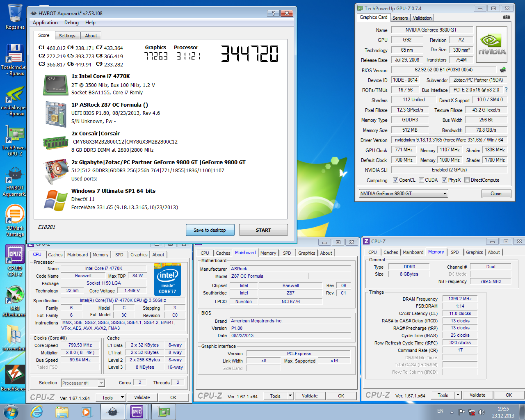Show hidden tray icons arrow

pos(452,412)
